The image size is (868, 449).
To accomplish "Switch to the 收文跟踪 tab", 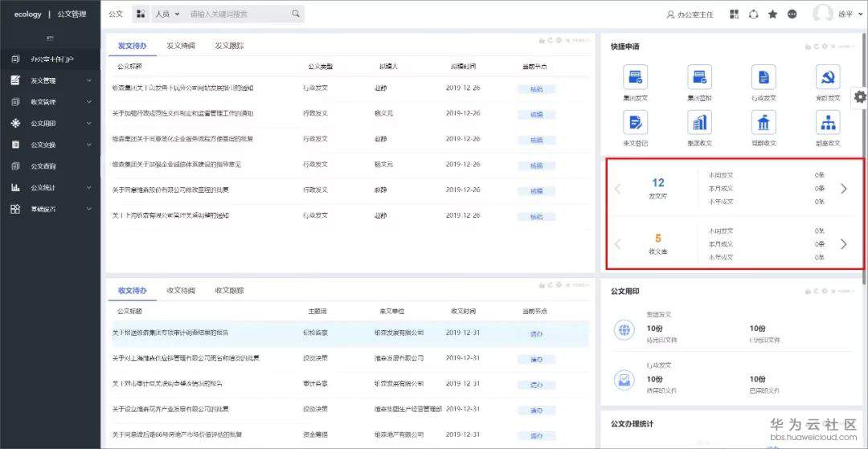I will pyautogui.click(x=229, y=290).
